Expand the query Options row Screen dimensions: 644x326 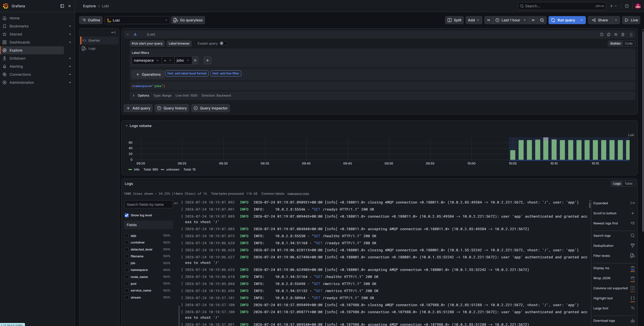[133, 96]
